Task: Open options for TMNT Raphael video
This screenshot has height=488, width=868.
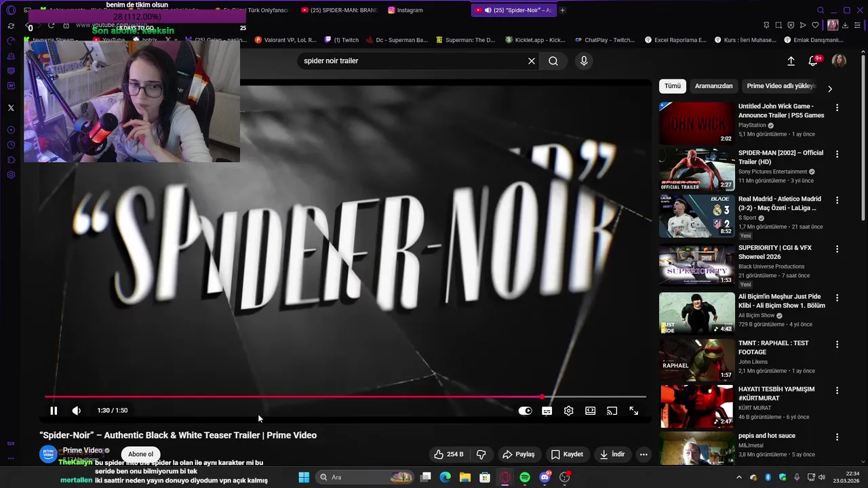Action: (x=837, y=344)
